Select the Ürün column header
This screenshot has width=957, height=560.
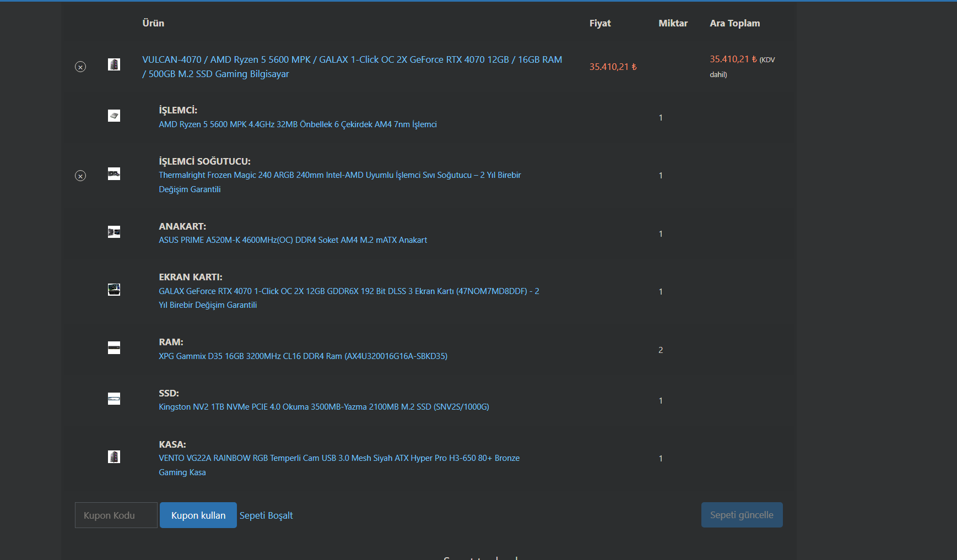(153, 23)
